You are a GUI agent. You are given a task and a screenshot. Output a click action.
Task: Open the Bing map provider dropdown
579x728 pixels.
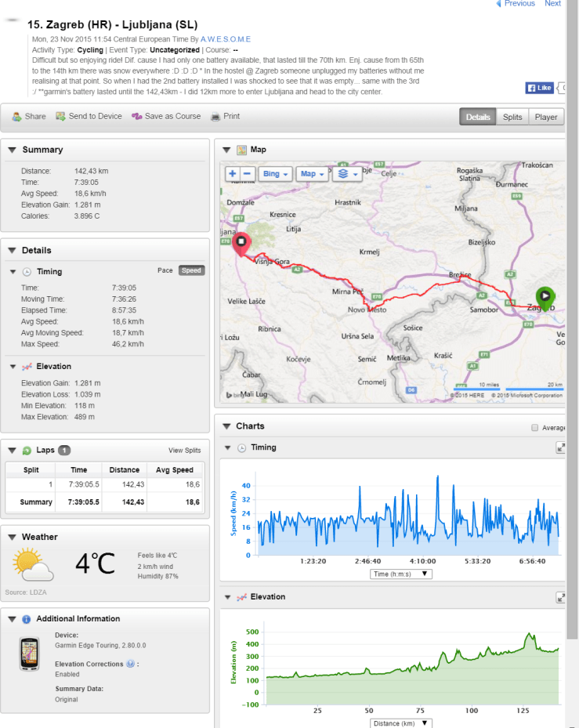coord(274,174)
